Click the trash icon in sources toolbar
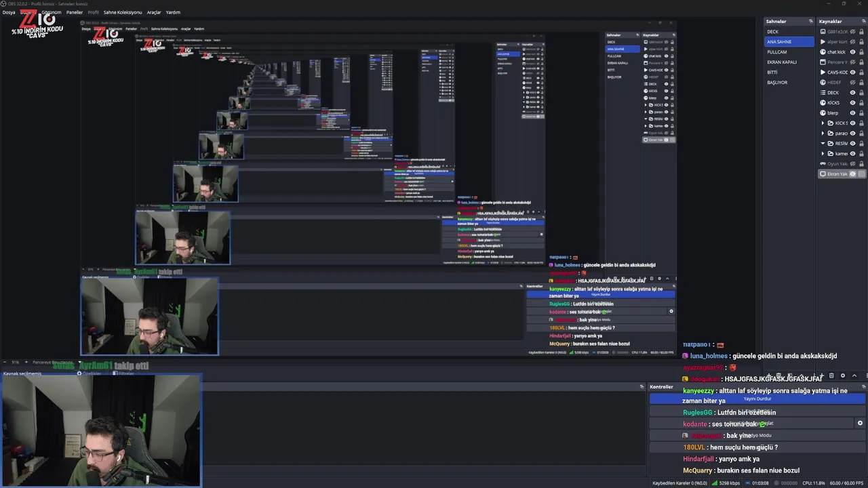This screenshot has width=868, height=488. (832, 375)
